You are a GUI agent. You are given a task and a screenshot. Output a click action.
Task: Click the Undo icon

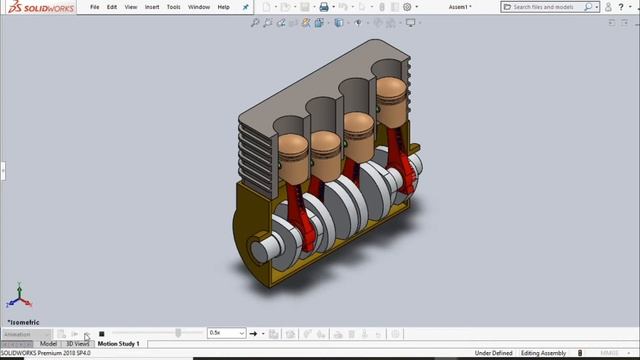[343, 7]
